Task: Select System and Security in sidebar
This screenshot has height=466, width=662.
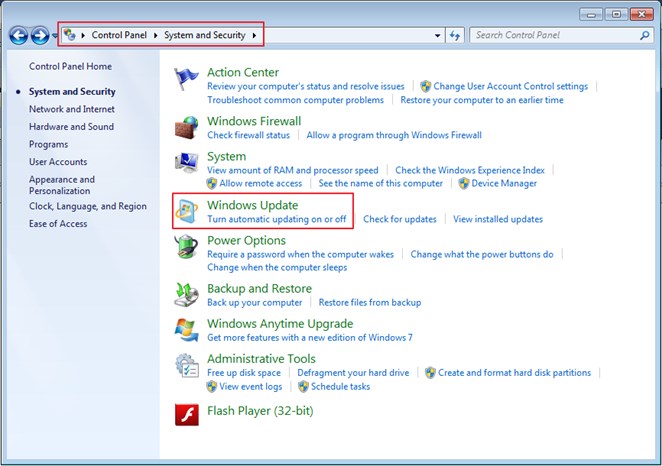Action: (72, 92)
